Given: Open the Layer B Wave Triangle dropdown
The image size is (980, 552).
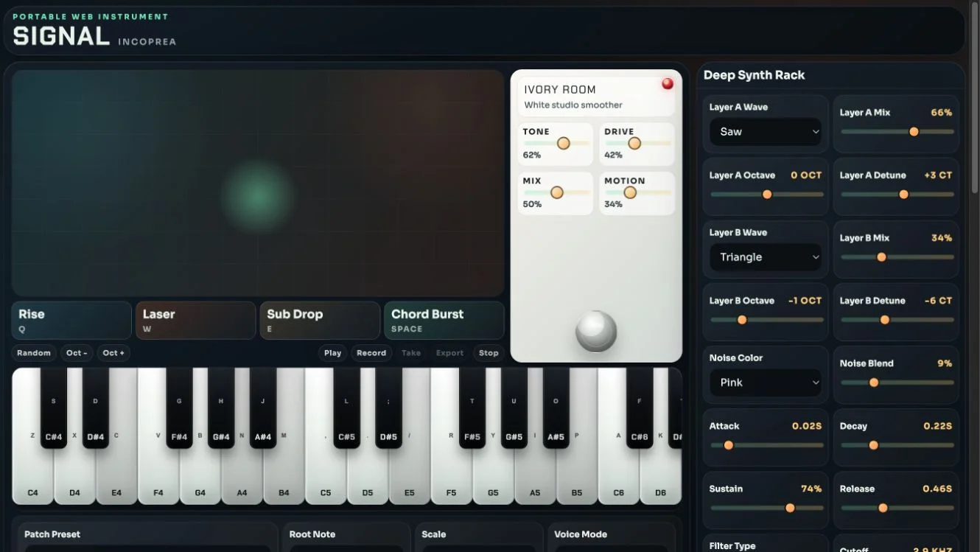Looking at the screenshot, I should click(x=766, y=256).
